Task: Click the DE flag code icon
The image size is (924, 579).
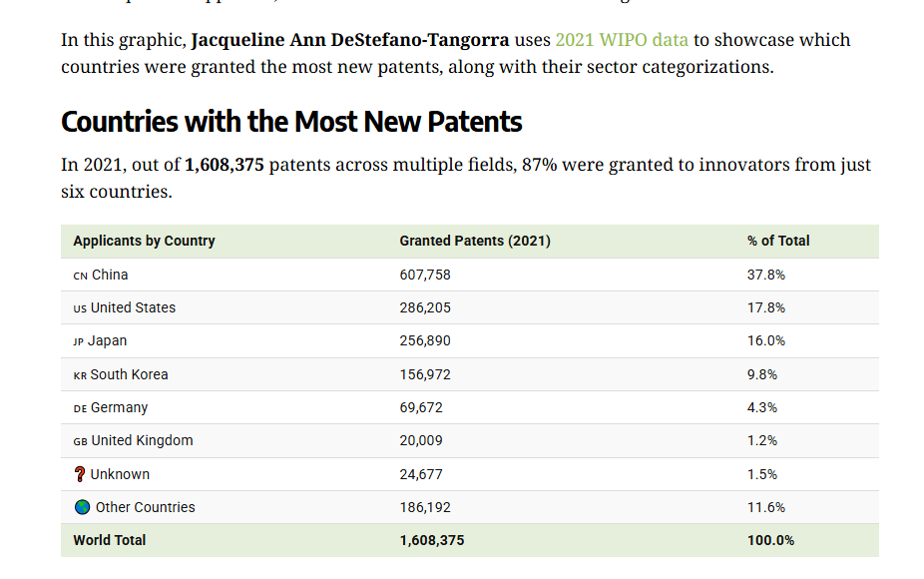Action: coord(80,408)
